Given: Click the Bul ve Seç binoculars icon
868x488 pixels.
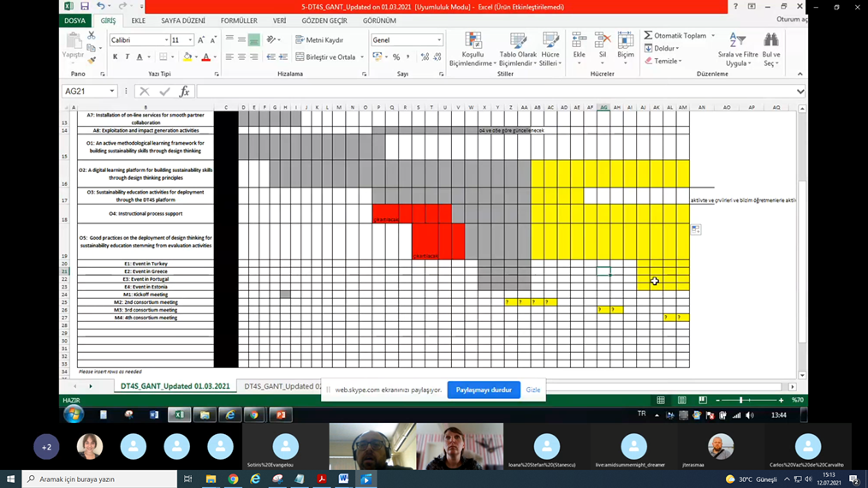Looking at the screenshot, I should coord(771,51).
